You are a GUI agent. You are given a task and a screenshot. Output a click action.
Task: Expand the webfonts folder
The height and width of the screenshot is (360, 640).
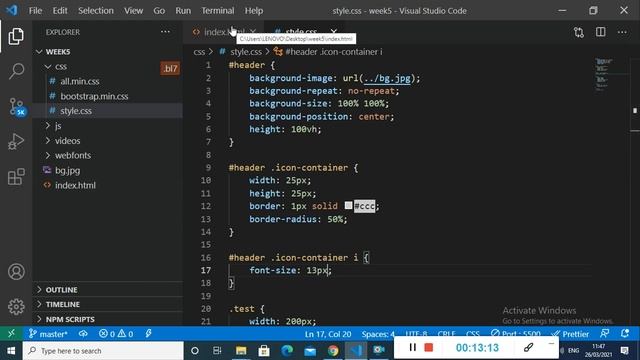48,155
